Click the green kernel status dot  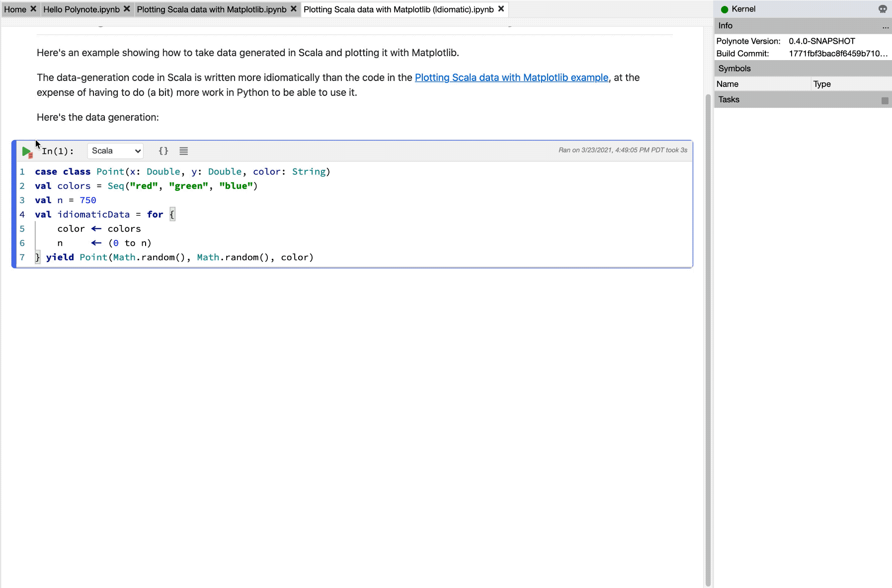tap(725, 8)
